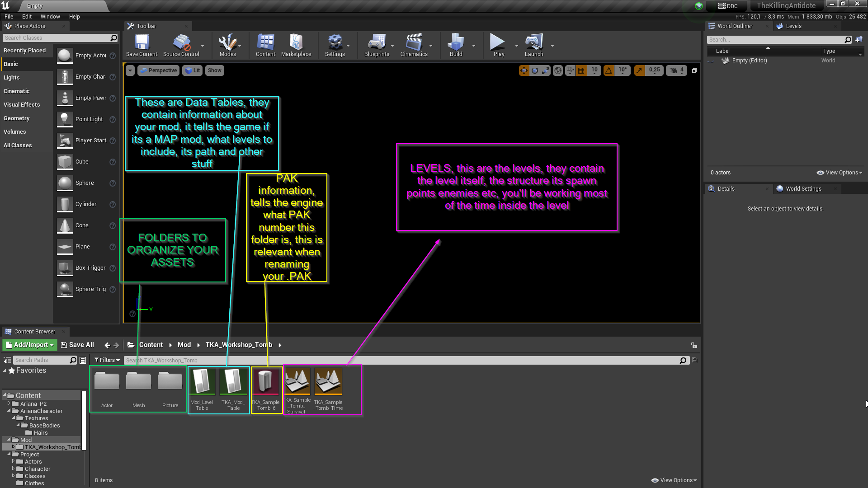Click the Add/Import button
Screen dimensions: 868x488
pos(30,345)
